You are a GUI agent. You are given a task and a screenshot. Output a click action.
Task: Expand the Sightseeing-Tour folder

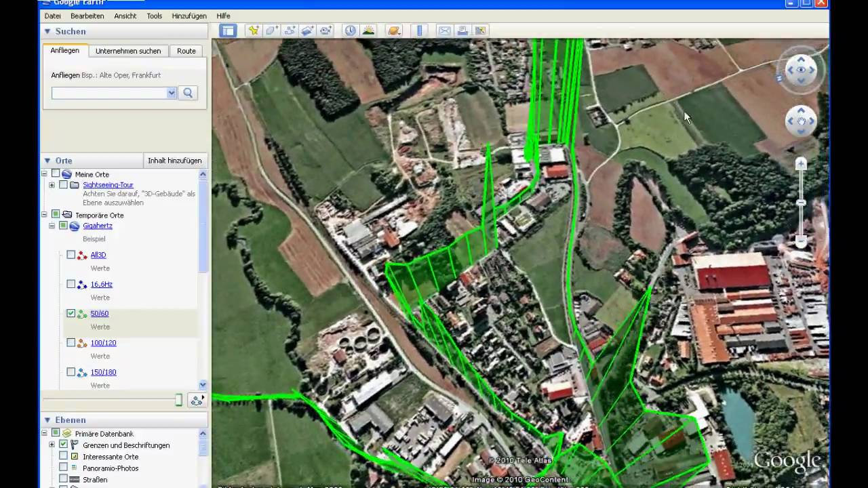pyautogui.click(x=52, y=185)
